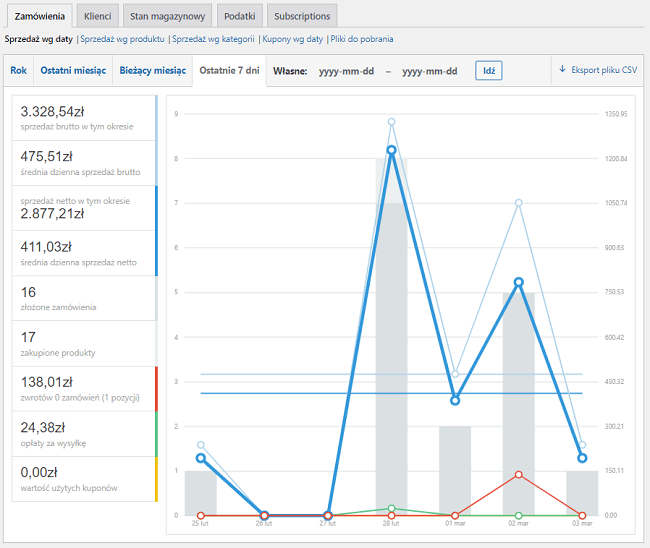The width and height of the screenshot is (650, 548).
Task: Click the net sales point on 02 mar
Action: pos(519,282)
